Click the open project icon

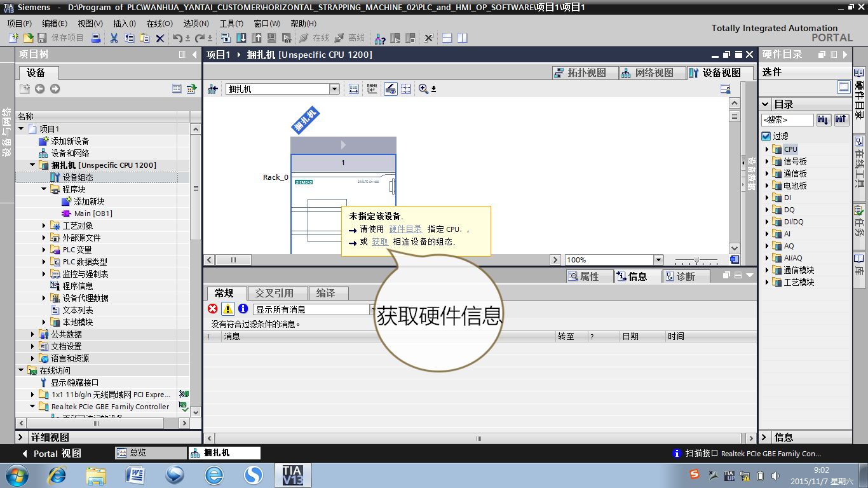(x=28, y=38)
